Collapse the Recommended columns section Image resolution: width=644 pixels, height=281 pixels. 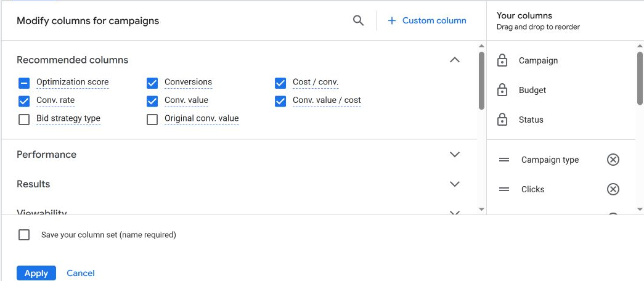pos(454,60)
